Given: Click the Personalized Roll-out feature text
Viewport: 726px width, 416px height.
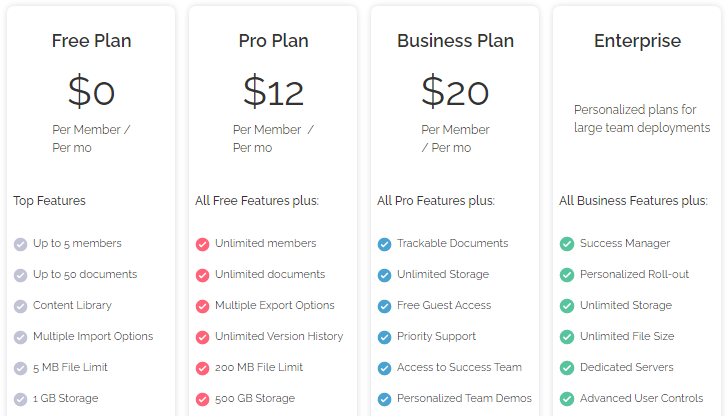Looking at the screenshot, I should click(x=634, y=274).
